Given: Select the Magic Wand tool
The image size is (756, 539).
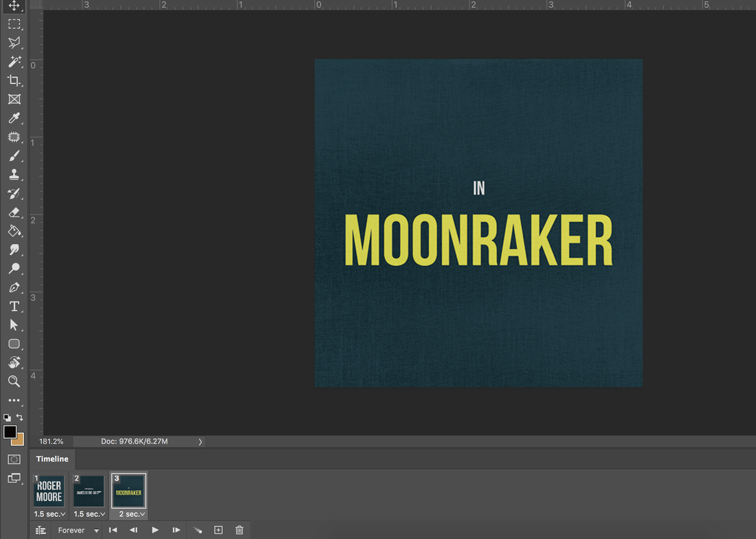Looking at the screenshot, I should (14, 61).
